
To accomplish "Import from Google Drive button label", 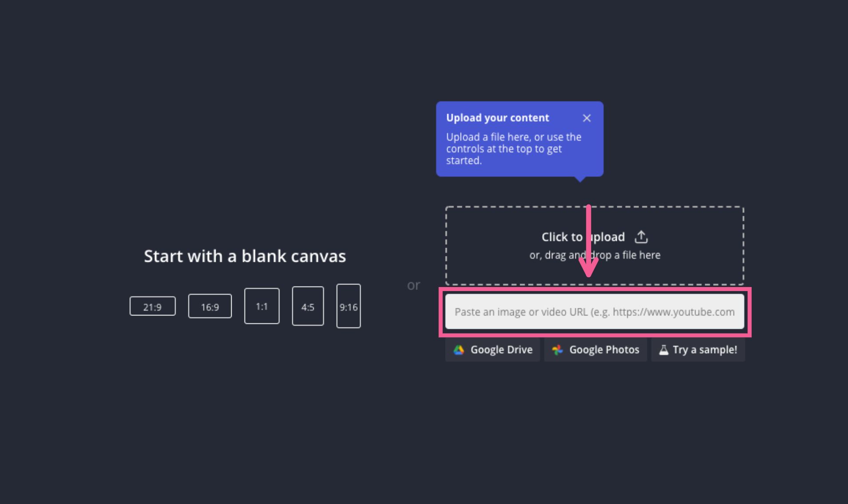I will 501,350.
